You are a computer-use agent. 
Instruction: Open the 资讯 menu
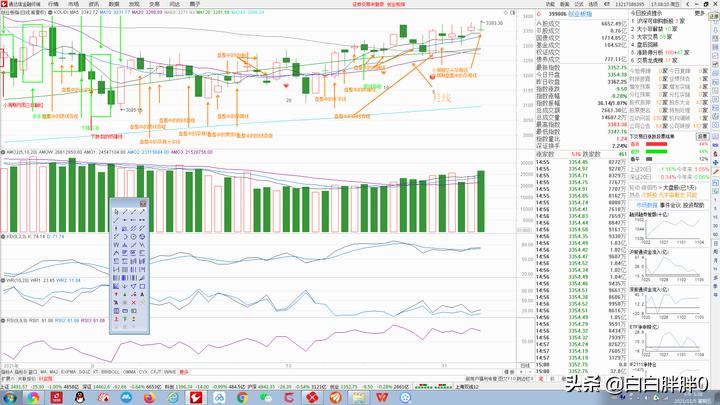click(x=94, y=4)
